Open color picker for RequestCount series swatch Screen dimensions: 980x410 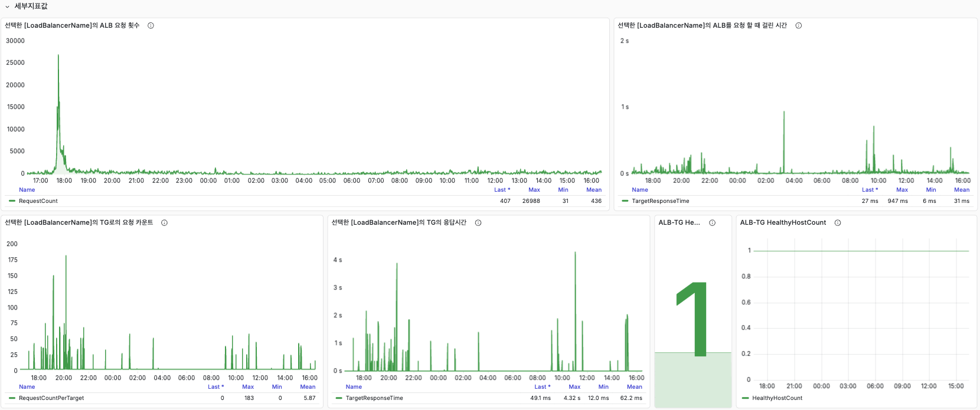click(12, 201)
